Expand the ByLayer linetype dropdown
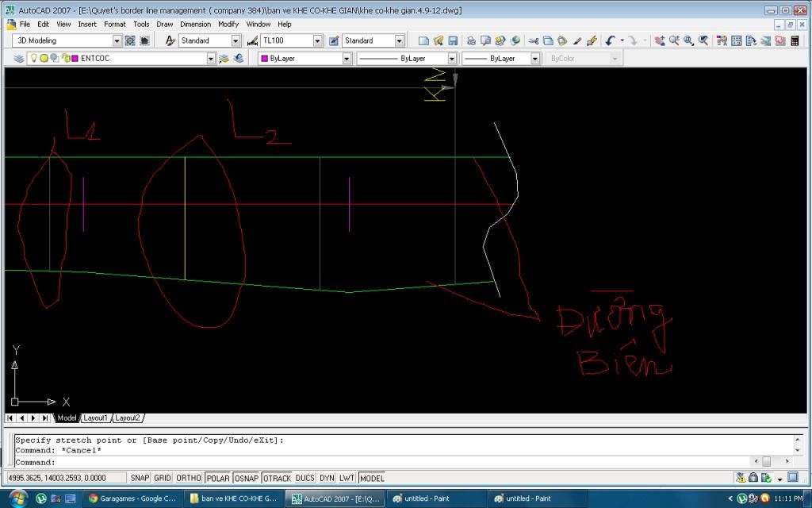Viewport: 812px width, 508px height. click(x=452, y=59)
